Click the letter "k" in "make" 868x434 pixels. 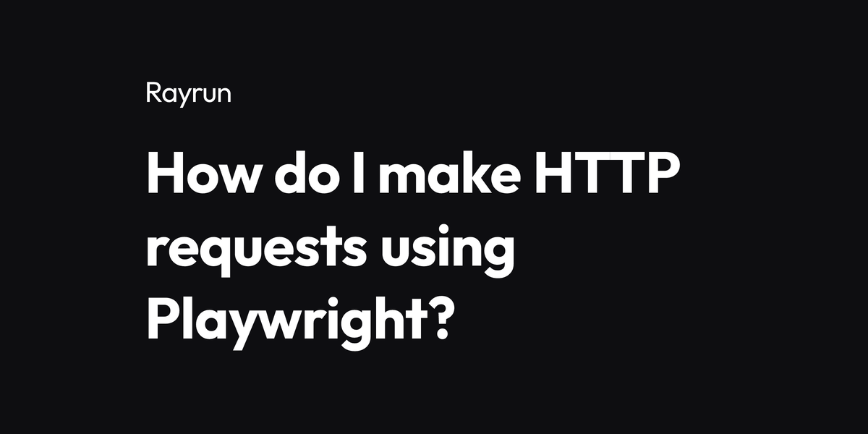tap(467, 173)
